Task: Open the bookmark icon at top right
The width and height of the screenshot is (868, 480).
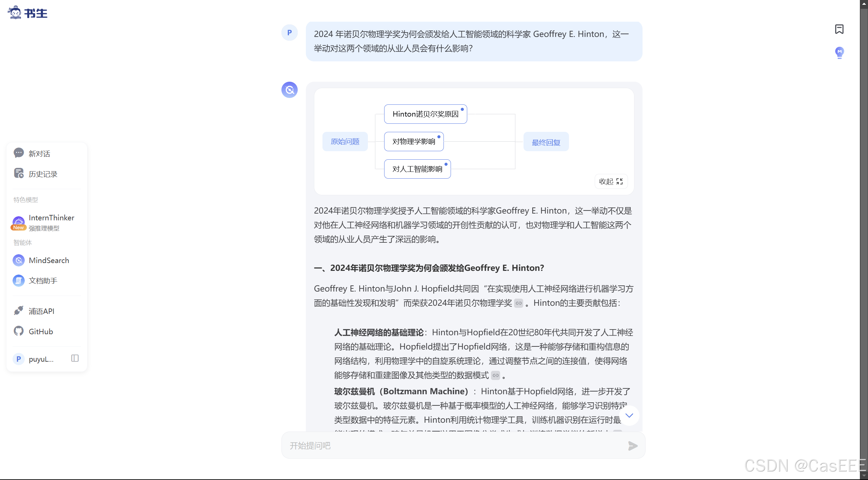Action: coord(839,29)
